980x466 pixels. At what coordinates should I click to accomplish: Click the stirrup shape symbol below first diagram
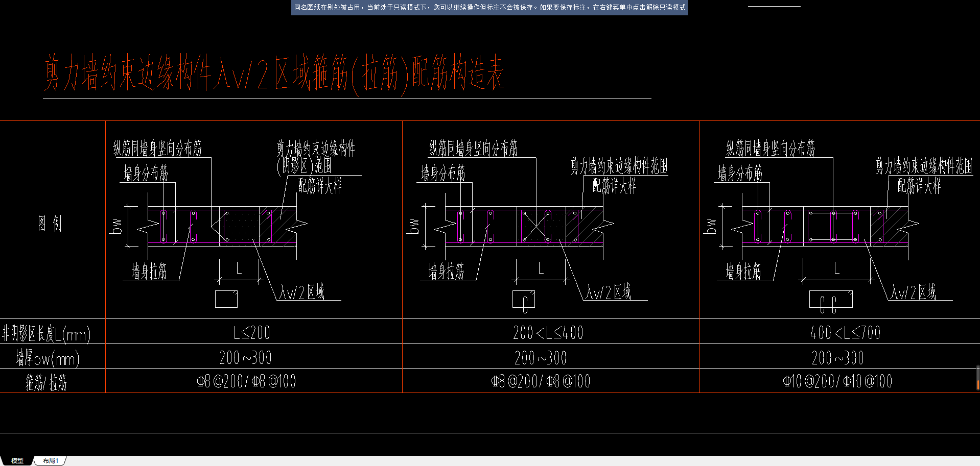226,299
